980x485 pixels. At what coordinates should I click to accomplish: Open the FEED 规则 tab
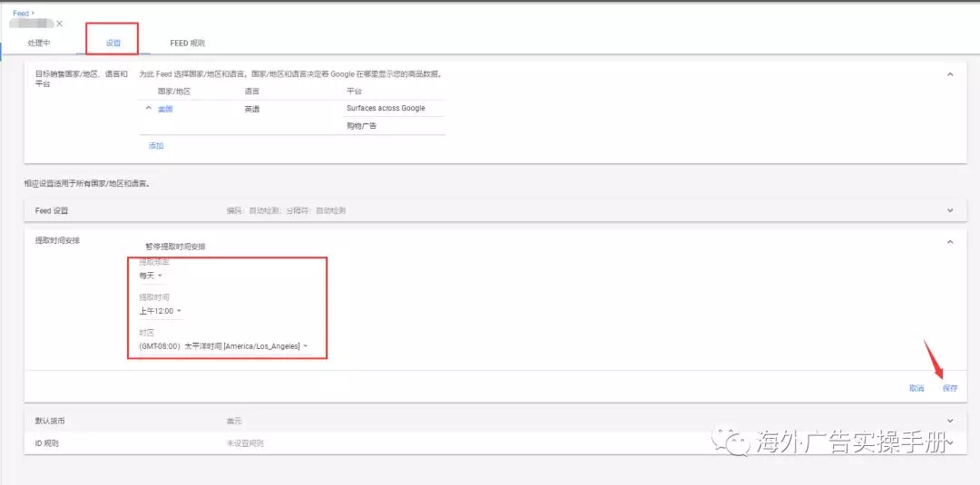(x=187, y=43)
